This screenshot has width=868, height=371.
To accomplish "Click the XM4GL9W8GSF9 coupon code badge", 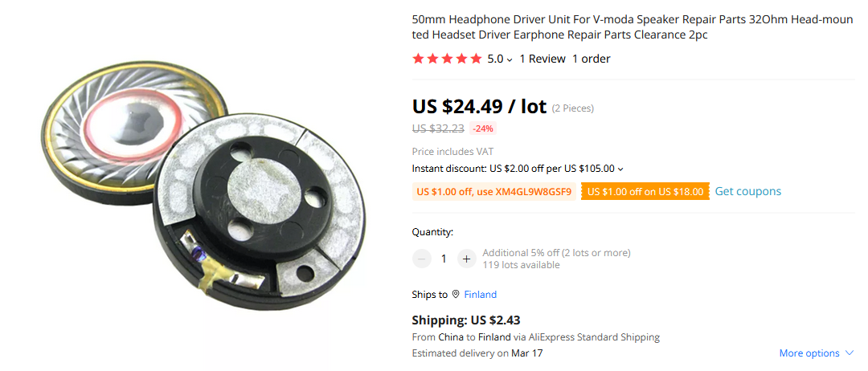I will point(495,192).
